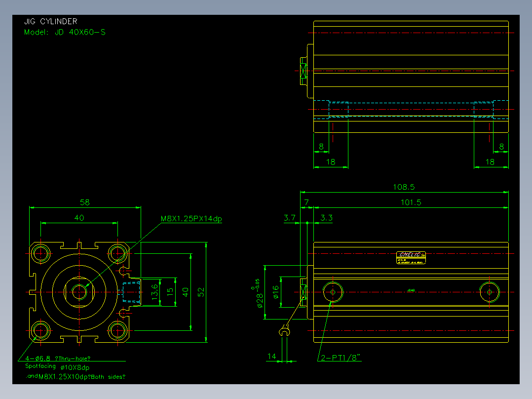Select the 4-ø6.8 Thru-hole note
The image size is (532, 399).
pyautogui.click(x=58, y=359)
